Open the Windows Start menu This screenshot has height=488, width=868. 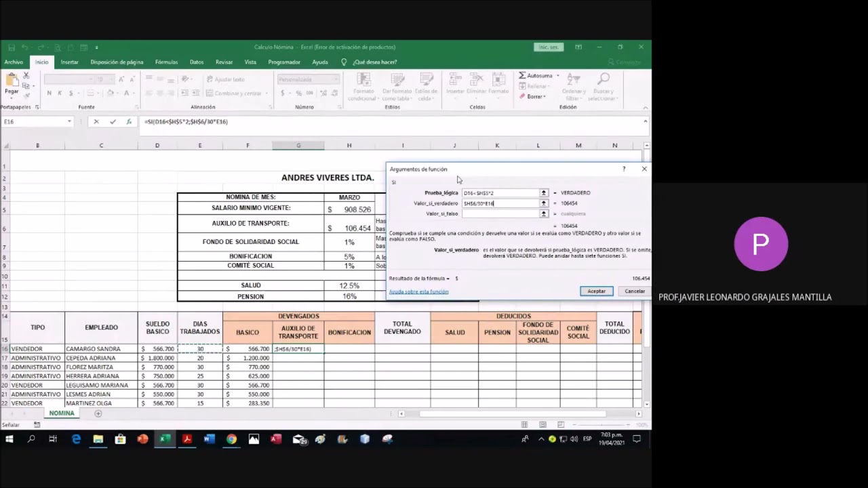point(9,439)
